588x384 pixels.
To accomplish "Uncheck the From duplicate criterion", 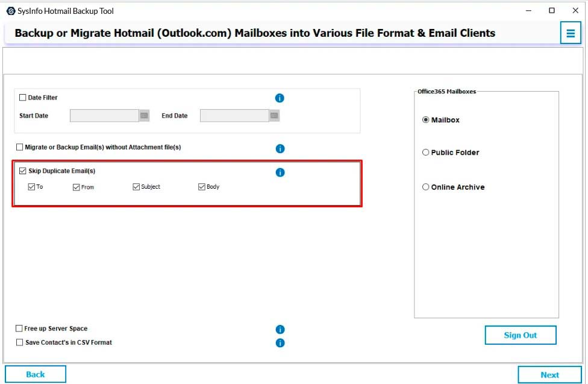I will [x=76, y=187].
